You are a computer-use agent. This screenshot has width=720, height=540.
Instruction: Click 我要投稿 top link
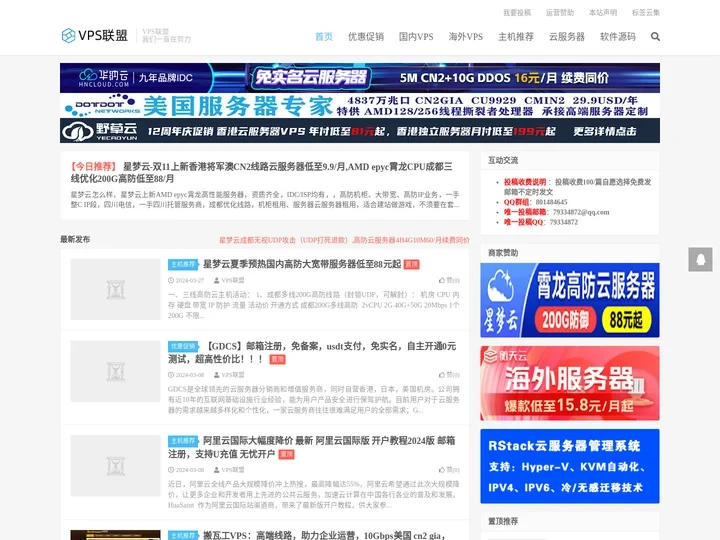(x=517, y=12)
